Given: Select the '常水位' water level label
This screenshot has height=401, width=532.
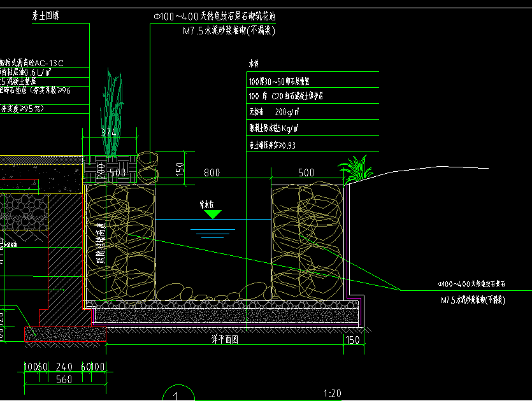Looking at the screenshot, I should (206, 204).
